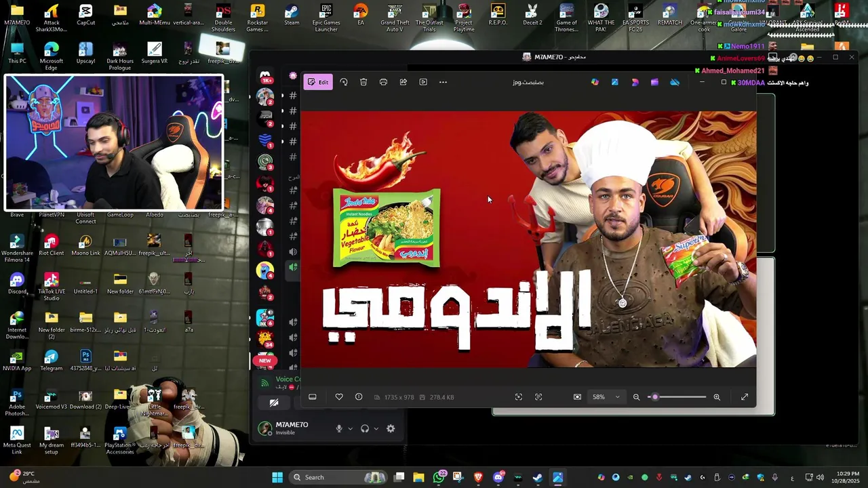Click the crossed-out OneDrive cloud icon
Screen dimensions: 868x488
point(675,82)
